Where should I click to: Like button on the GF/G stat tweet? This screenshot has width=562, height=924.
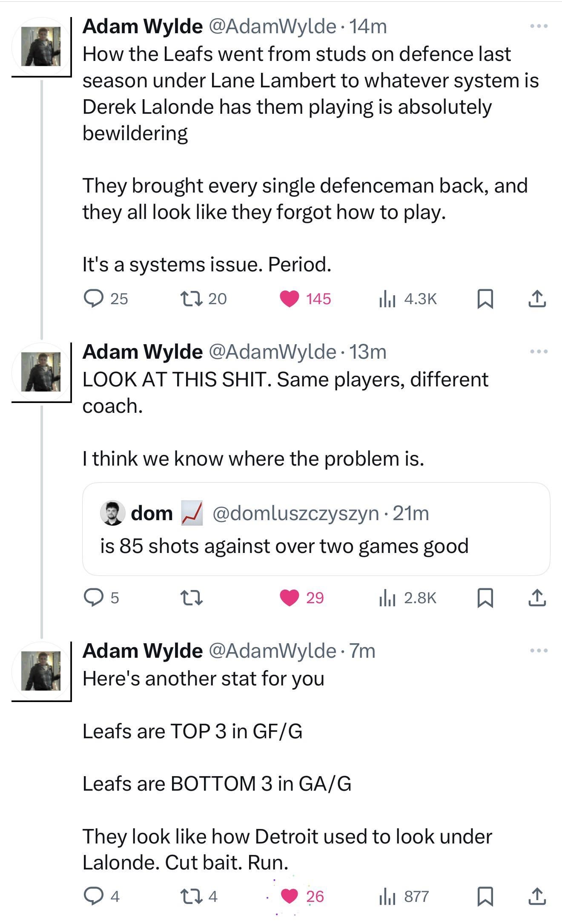(290, 896)
